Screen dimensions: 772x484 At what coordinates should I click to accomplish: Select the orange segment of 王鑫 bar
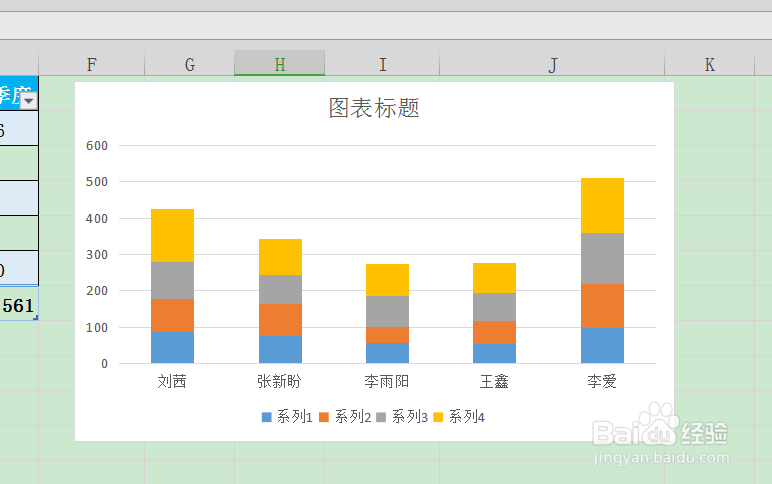point(494,332)
